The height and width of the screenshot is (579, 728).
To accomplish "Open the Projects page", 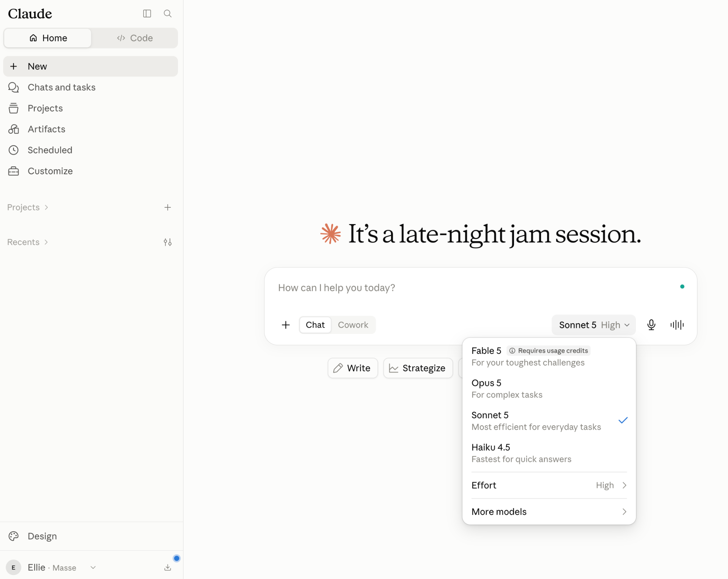I will (91, 108).
